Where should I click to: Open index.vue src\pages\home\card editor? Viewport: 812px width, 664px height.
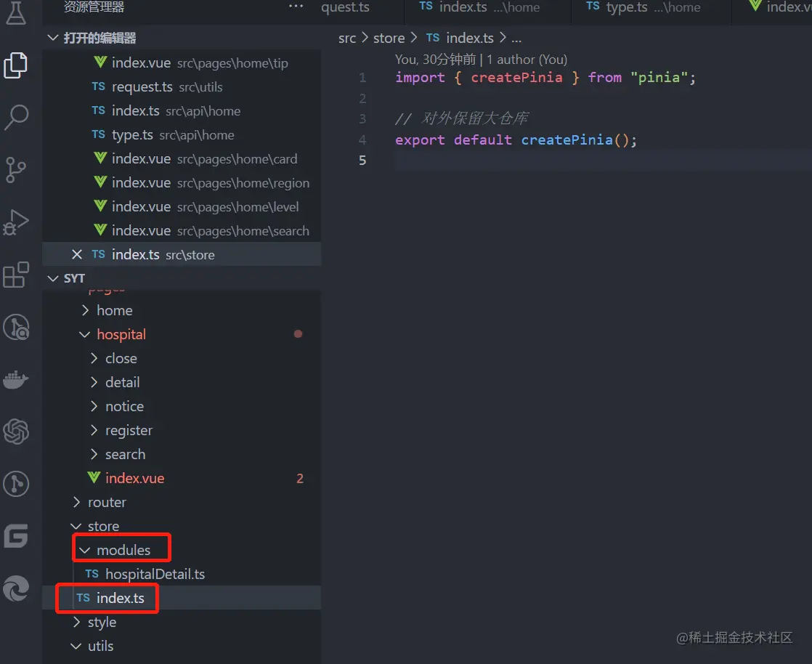(182, 158)
